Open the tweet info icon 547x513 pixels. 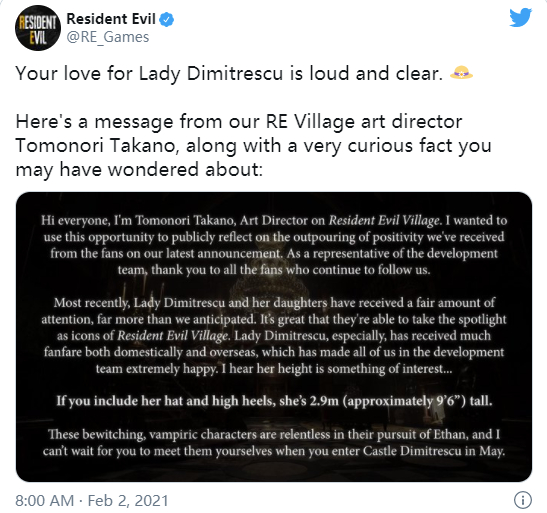523,500
